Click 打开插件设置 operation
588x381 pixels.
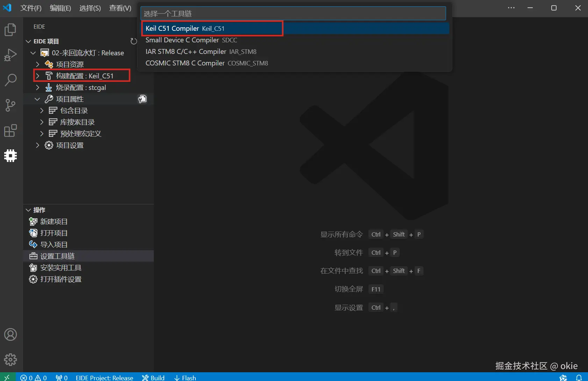[88, 279]
